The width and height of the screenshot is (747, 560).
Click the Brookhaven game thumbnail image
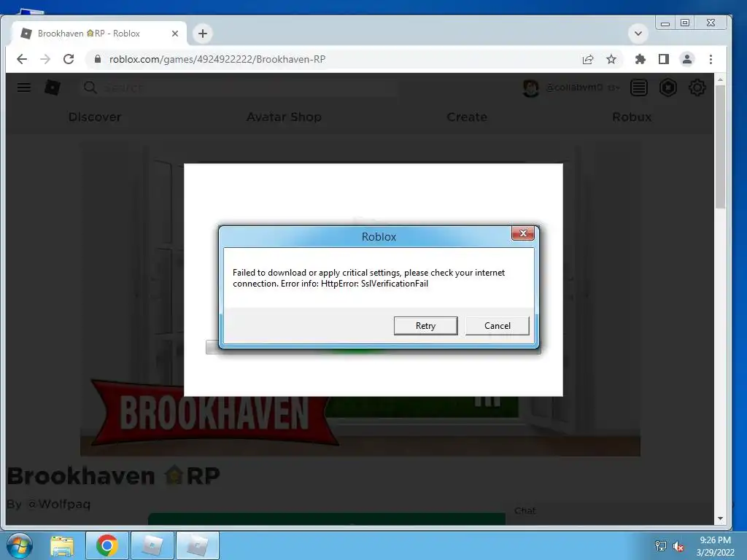(x=360, y=299)
